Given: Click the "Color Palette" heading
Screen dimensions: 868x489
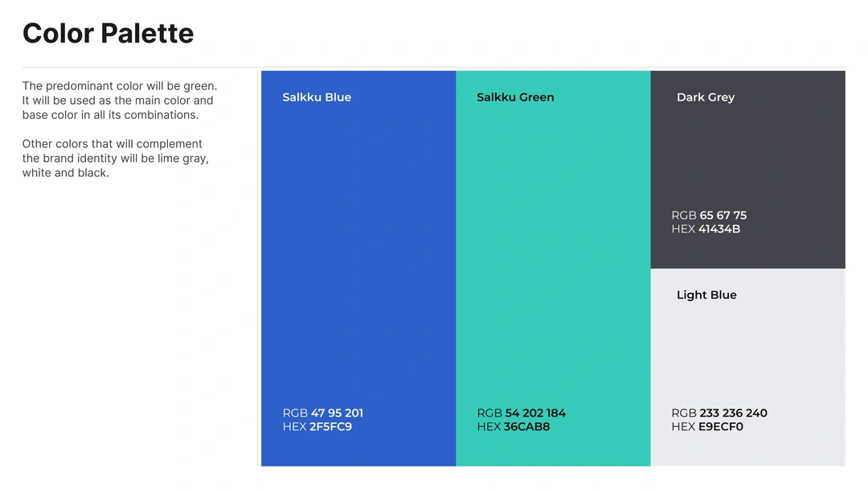Looking at the screenshot, I should (x=108, y=34).
